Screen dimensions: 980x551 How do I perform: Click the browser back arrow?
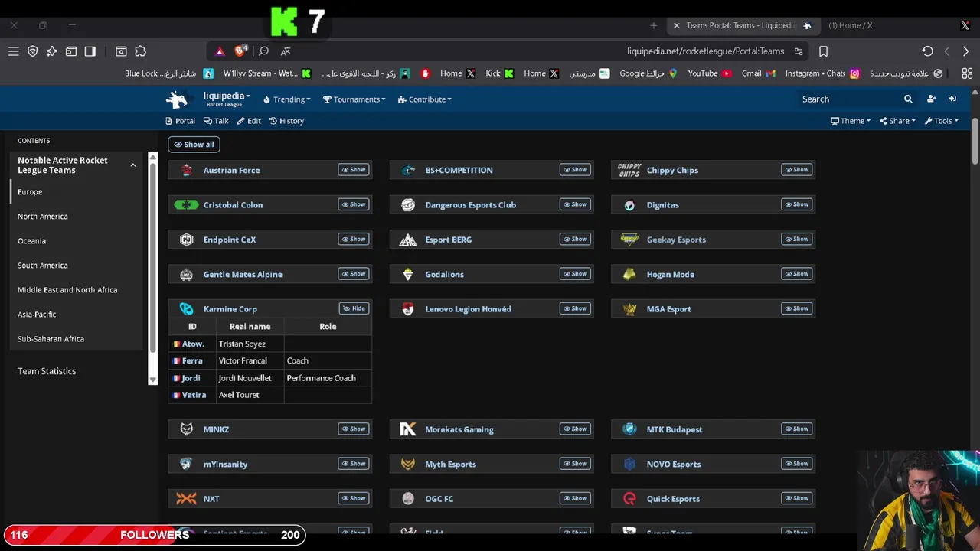click(947, 51)
